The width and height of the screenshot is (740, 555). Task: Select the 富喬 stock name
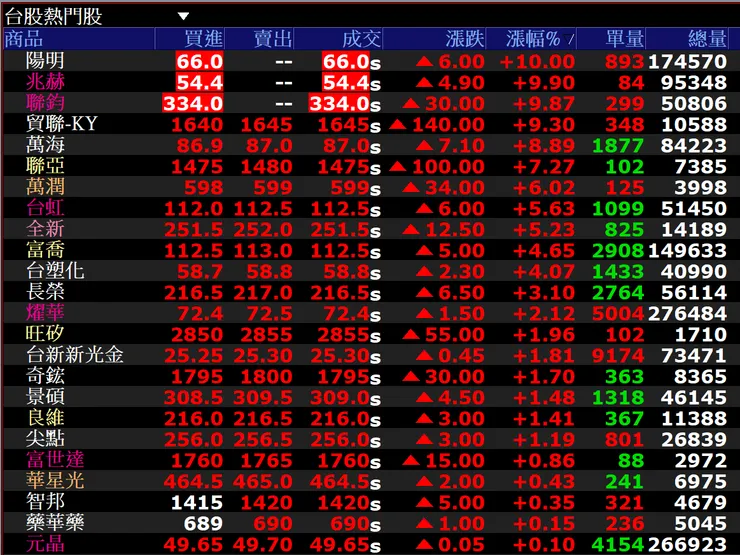click(45, 250)
